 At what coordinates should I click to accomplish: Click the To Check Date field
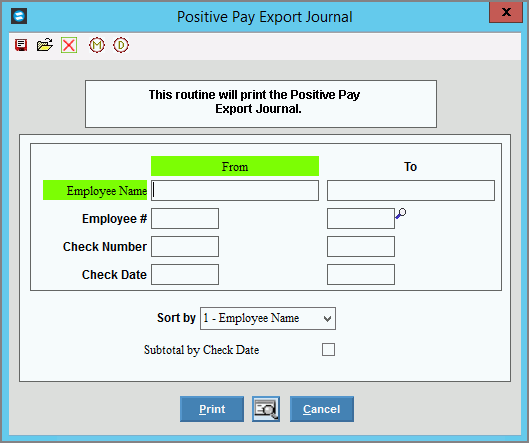361,274
